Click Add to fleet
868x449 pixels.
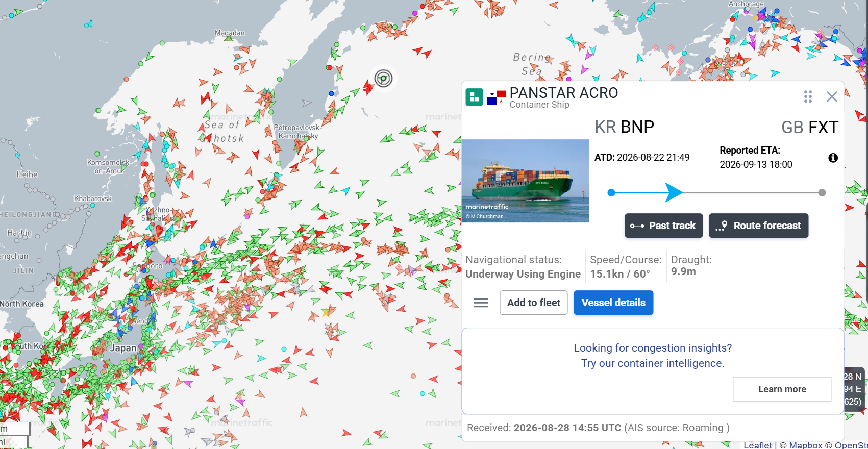[533, 303]
